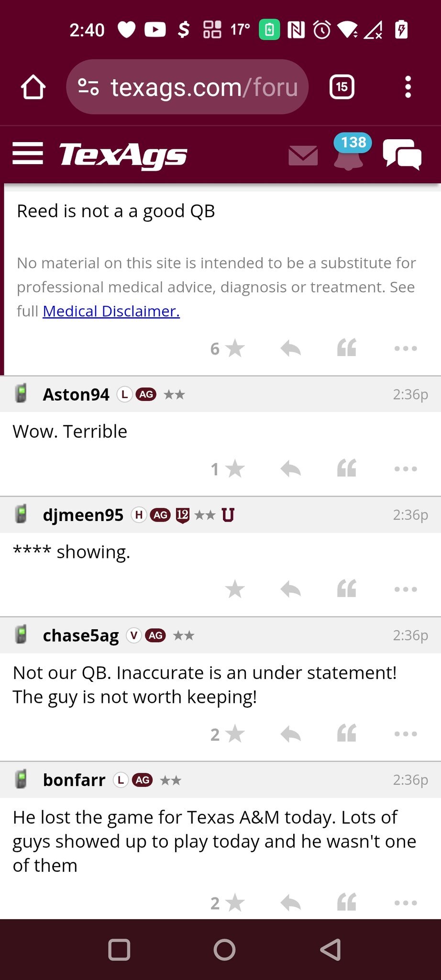Open the private messages envelope icon
This screenshot has height=980, width=441.
point(303,156)
